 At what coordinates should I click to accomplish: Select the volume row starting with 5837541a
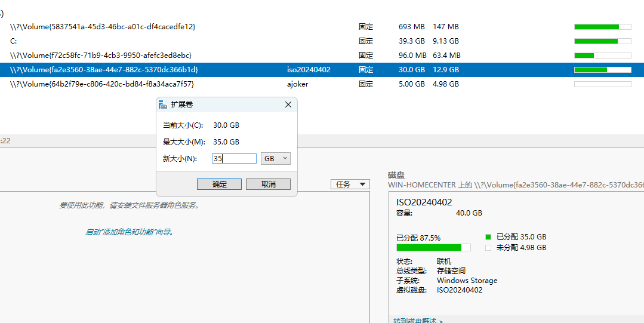coord(322,27)
